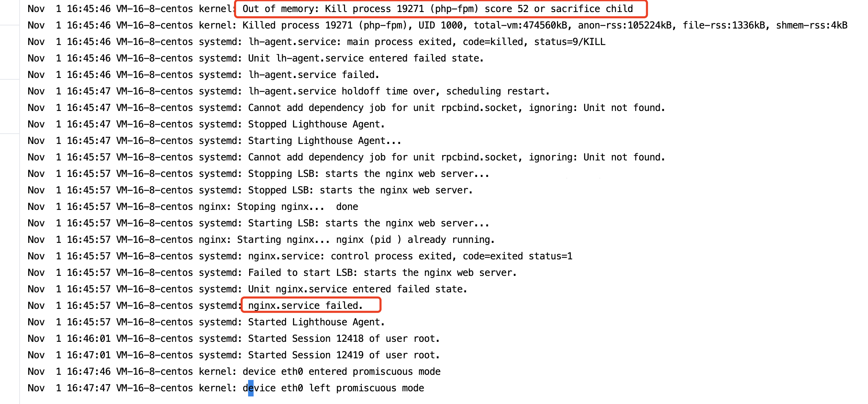
Task: Click the selected character in 'device eth0 left'
Action: 251,388
